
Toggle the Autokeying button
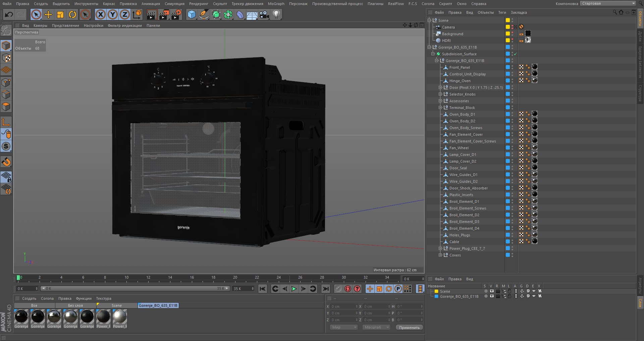[348, 289]
